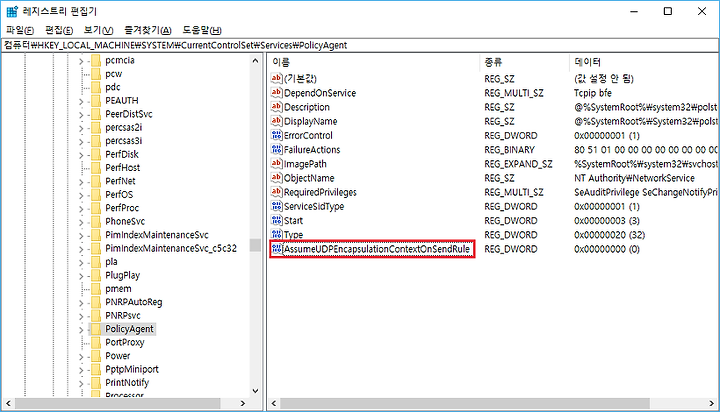Open the 도움말(H) menu
The height and width of the screenshot is (412, 720).
[202, 30]
